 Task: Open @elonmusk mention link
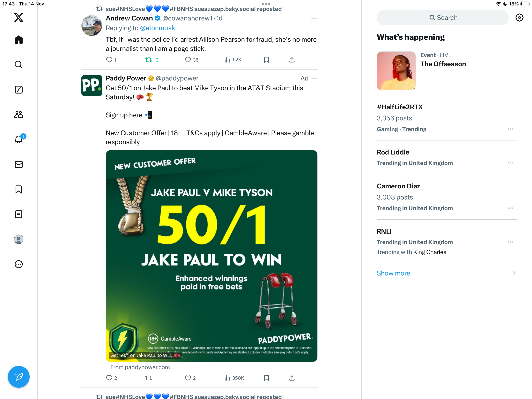point(157,28)
